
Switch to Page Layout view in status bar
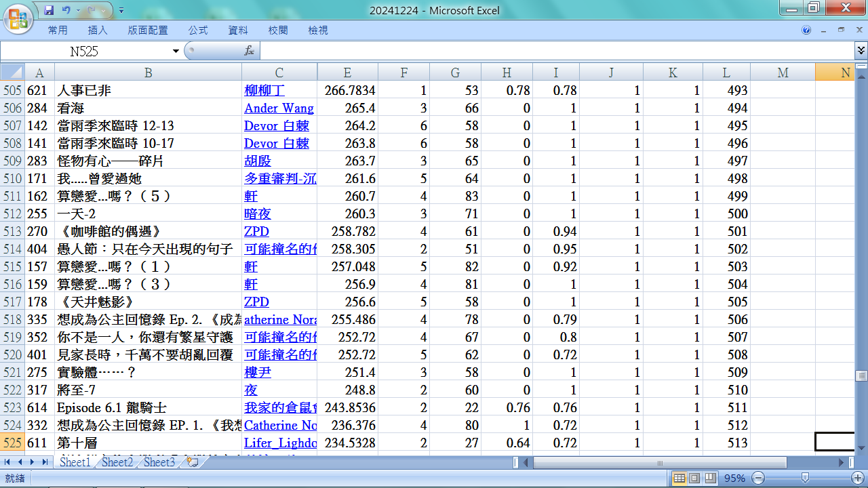pyautogui.click(x=694, y=479)
